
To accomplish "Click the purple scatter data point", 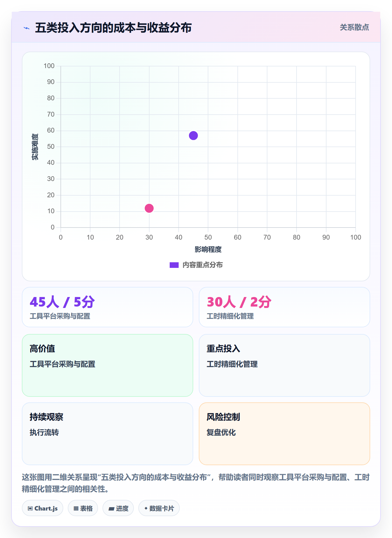I will [193, 136].
